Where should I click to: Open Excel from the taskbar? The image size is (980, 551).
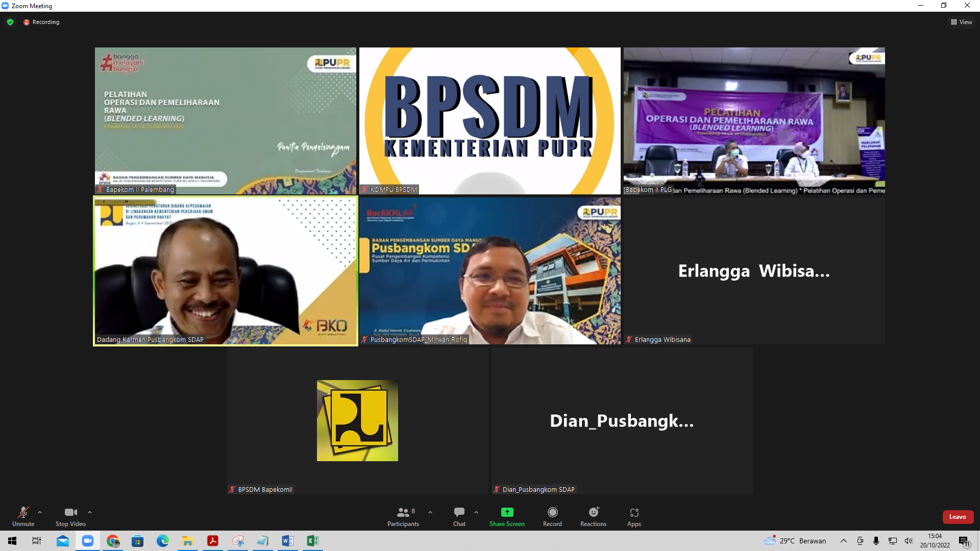tap(312, 541)
